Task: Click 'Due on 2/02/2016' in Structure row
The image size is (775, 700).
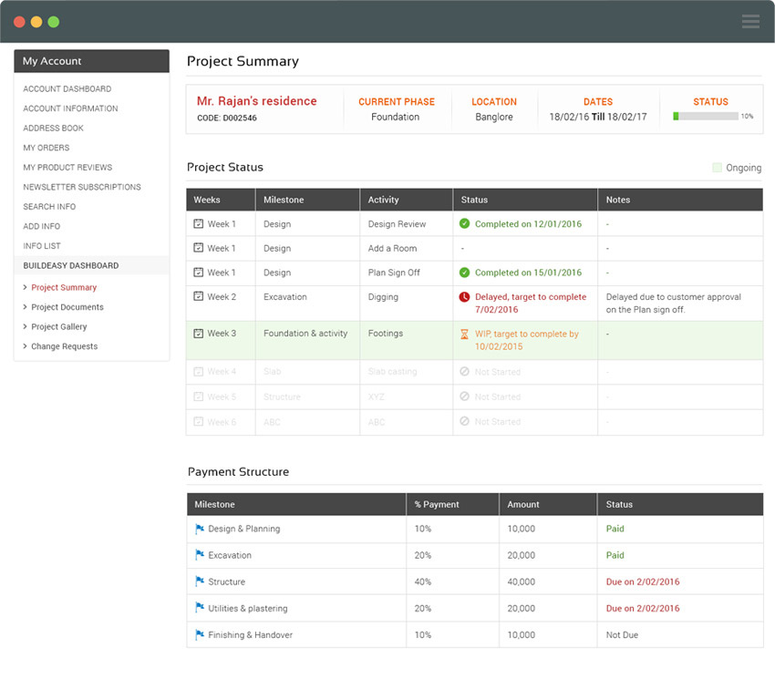Action: [x=643, y=582]
